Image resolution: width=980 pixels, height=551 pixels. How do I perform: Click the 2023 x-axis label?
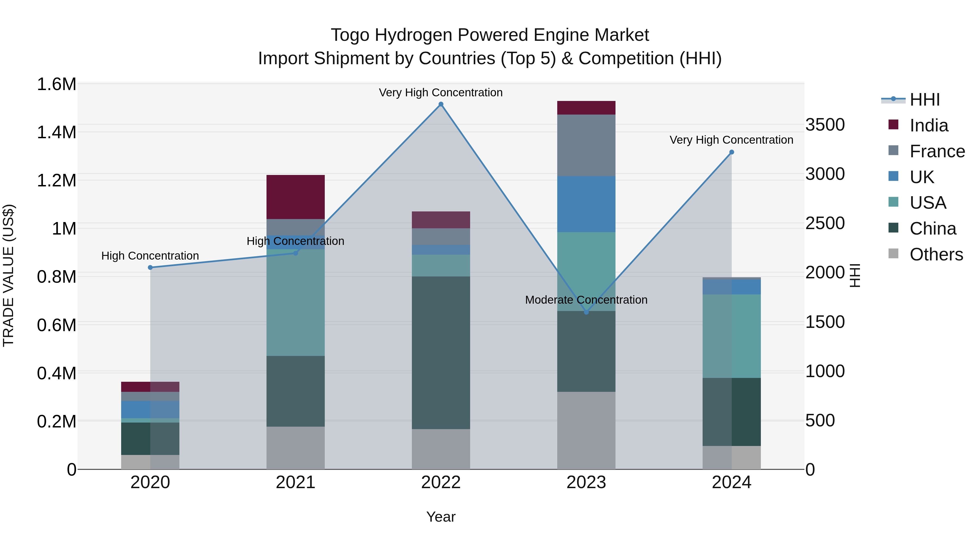586,482
